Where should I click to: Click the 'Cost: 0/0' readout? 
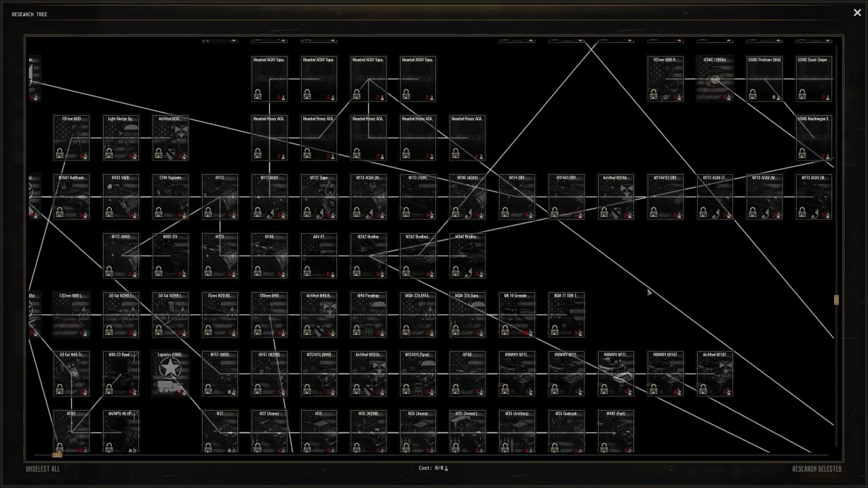click(x=433, y=468)
